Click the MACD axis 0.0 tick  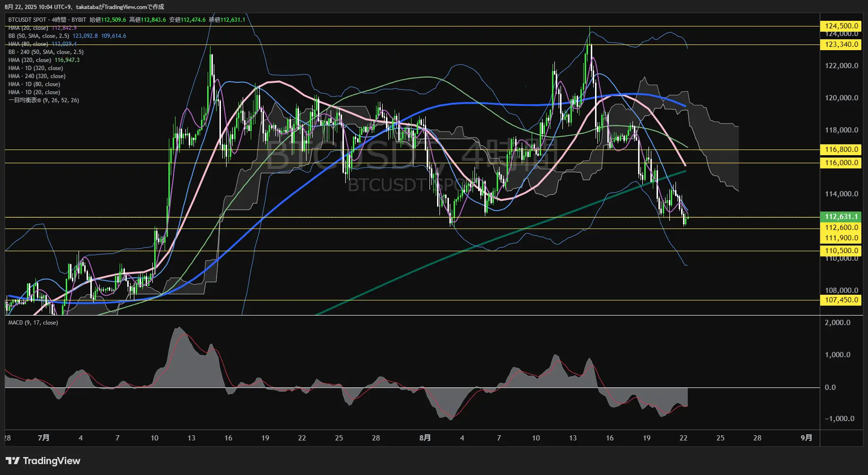[830, 387]
